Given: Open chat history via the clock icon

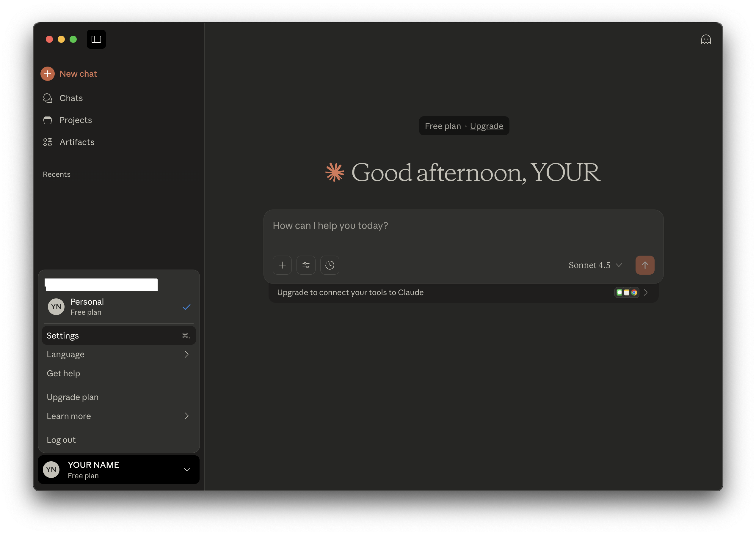Looking at the screenshot, I should [330, 265].
